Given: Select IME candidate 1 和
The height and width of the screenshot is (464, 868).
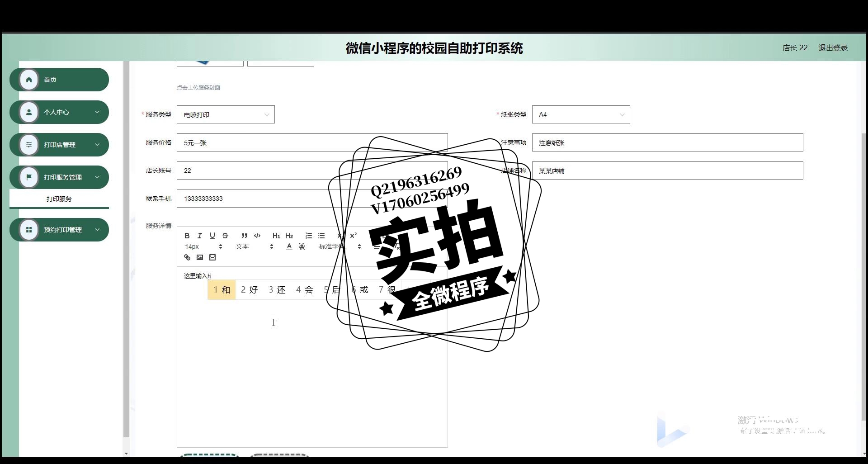Looking at the screenshot, I should (x=222, y=290).
